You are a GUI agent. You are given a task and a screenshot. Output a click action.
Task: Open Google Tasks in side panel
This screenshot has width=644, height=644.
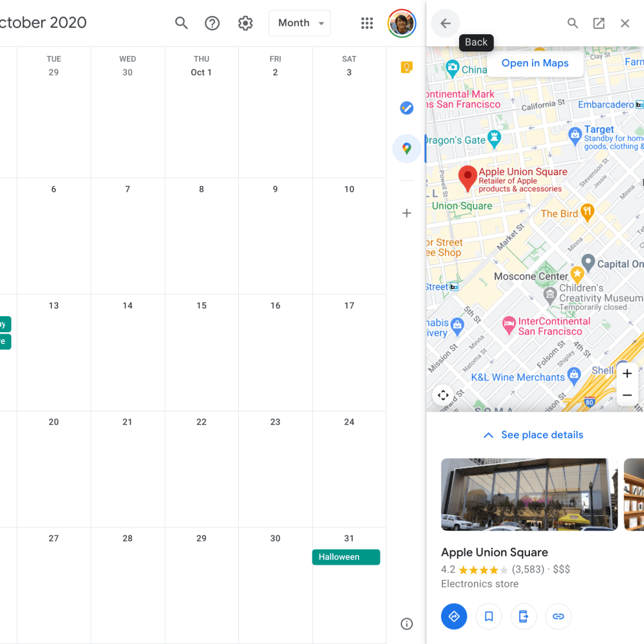[x=406, y=108]
